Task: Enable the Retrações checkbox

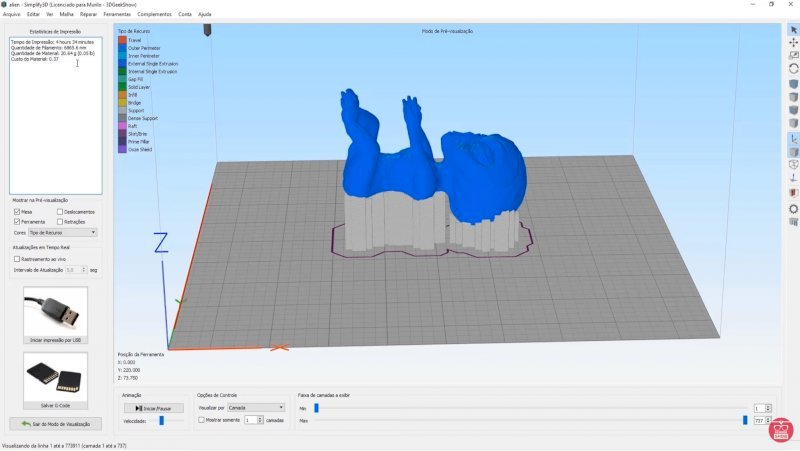Action: click(x=61, y=222)
